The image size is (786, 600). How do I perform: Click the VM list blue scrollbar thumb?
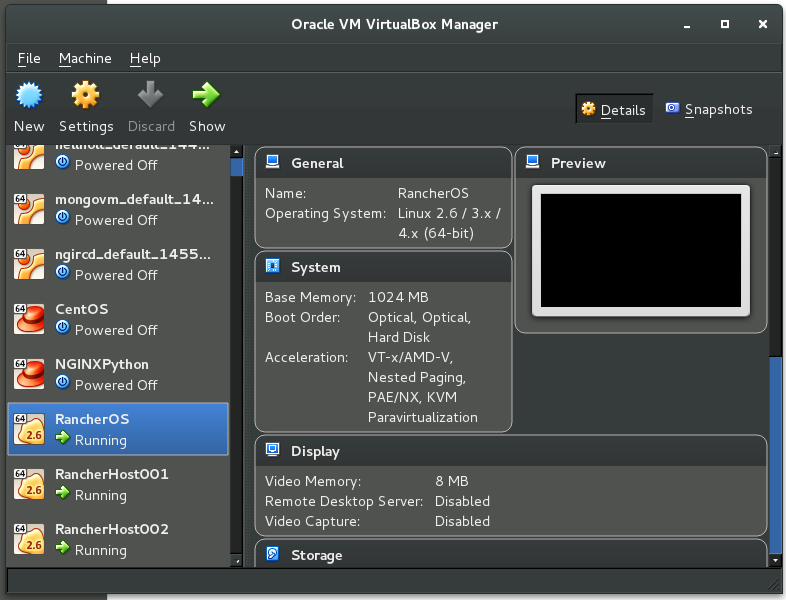pos(237,167)
